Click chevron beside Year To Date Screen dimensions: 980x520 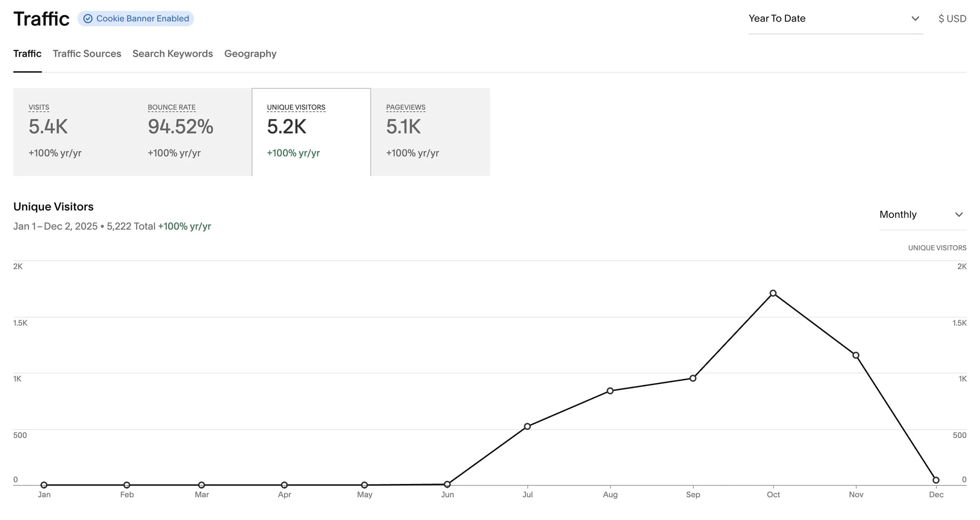tap(915, 18)
